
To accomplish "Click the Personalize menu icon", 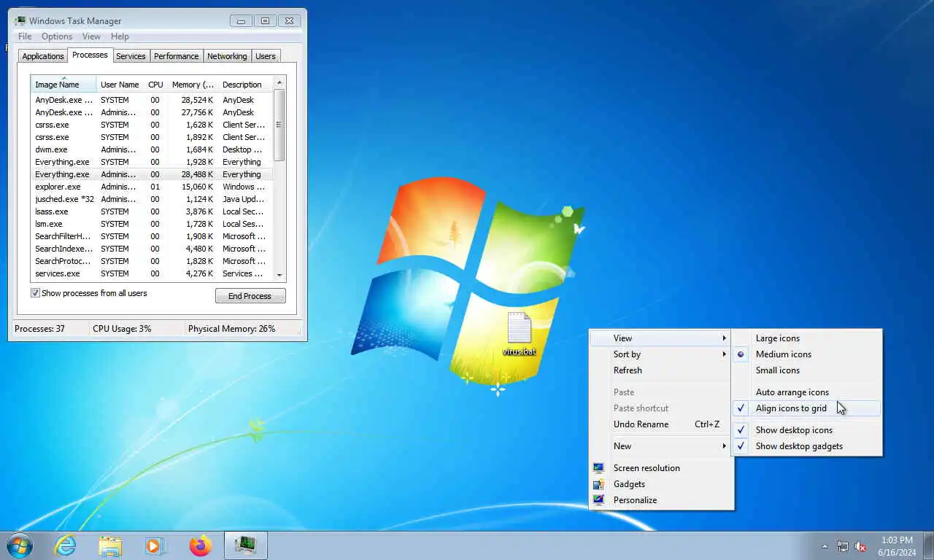I will 598,500.
